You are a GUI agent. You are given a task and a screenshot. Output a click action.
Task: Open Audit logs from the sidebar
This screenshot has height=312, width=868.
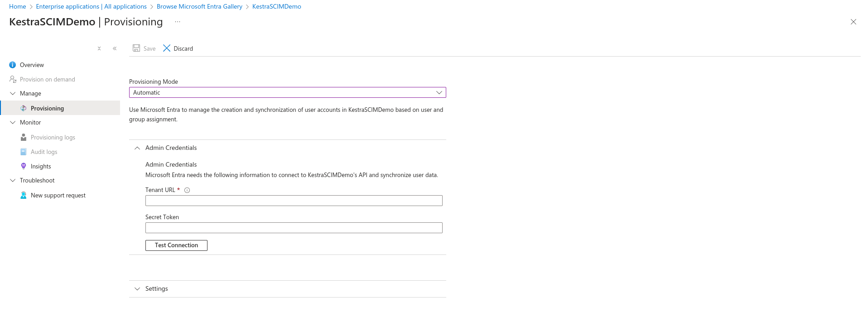coord(44,152)
